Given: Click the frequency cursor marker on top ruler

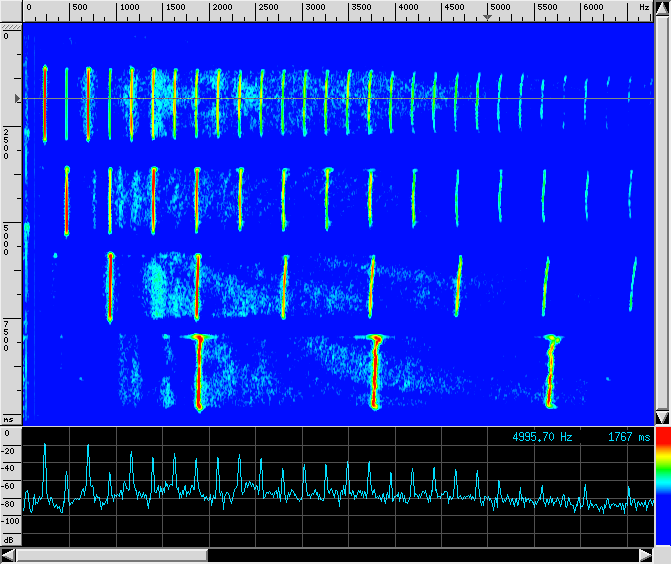Looking at the screenshot, I should pos(488,17).
